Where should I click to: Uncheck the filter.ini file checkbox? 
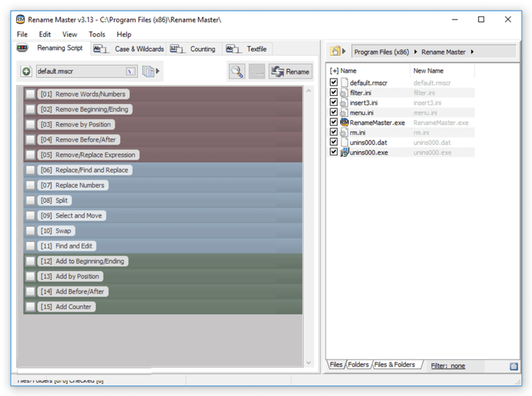333,93
